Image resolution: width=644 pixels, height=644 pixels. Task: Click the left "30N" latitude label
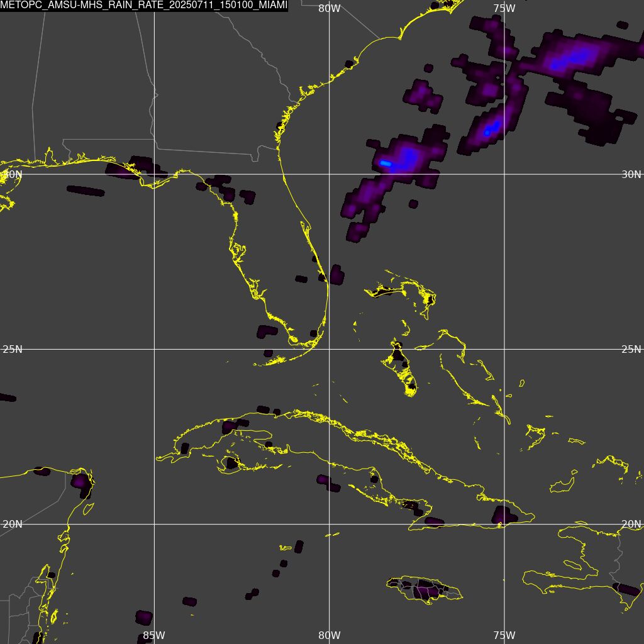13,174
